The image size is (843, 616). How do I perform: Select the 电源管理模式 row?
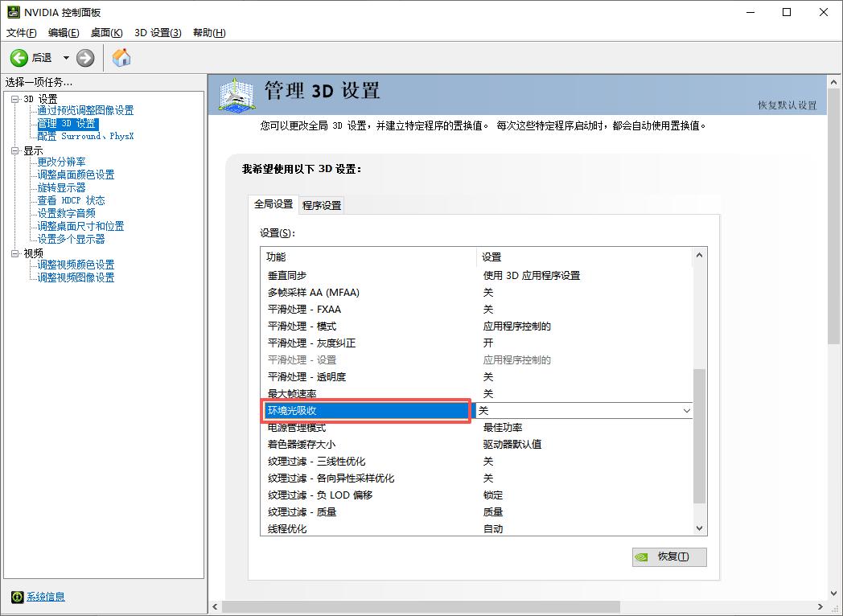click(476, 428)
